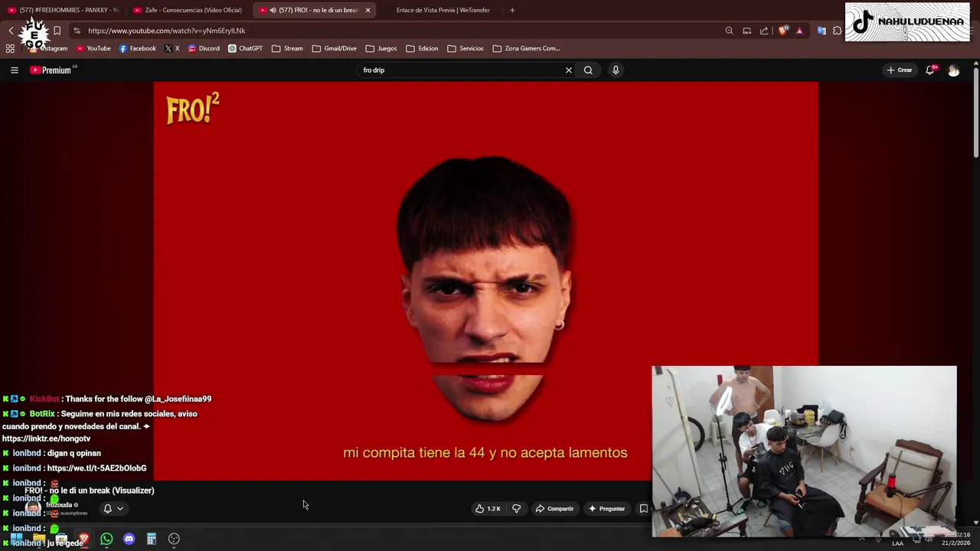The width and height of the screenshot is (980, 551).
Task: Open WhatsApp from the taskbar
Action: coord(106,540)
